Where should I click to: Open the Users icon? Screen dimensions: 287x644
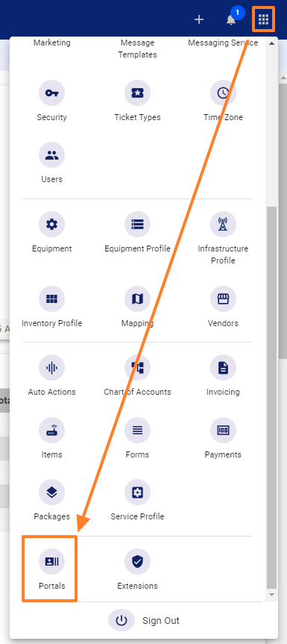point(51,154)
